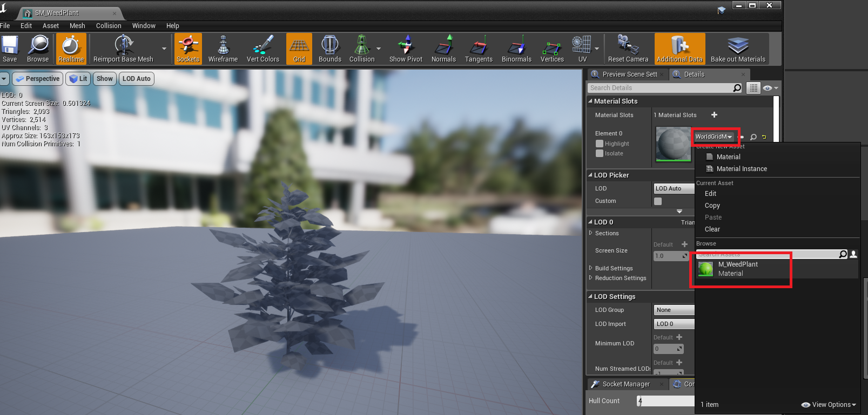Viewport: 868px width, 415px height.
Task: Open Perspective viewport dropdown
Action: (x=37, y=79)
